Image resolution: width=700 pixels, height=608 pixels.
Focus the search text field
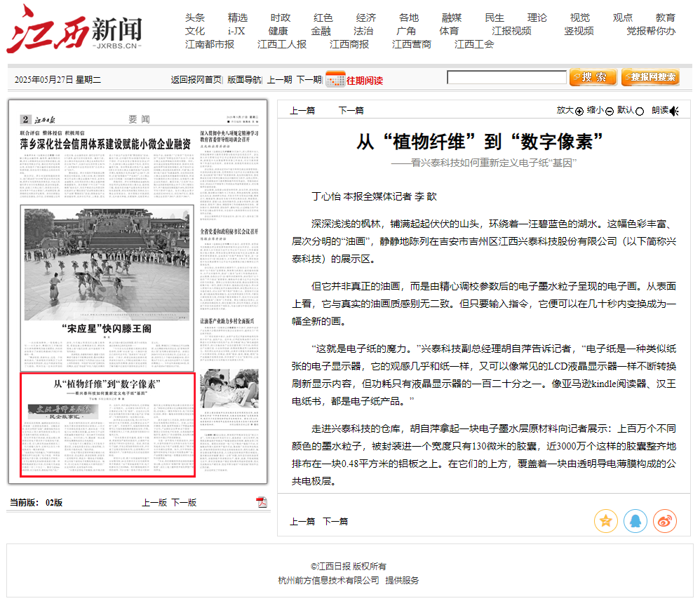pyautogui.click(x=506, y=77)
